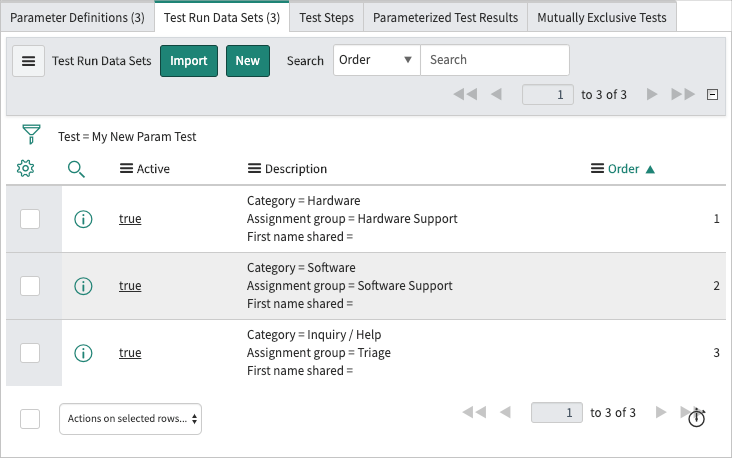Toggle column search magnifier icon
Image resolution: width=732 pixels, height=458 pixels.
(76, 169)
